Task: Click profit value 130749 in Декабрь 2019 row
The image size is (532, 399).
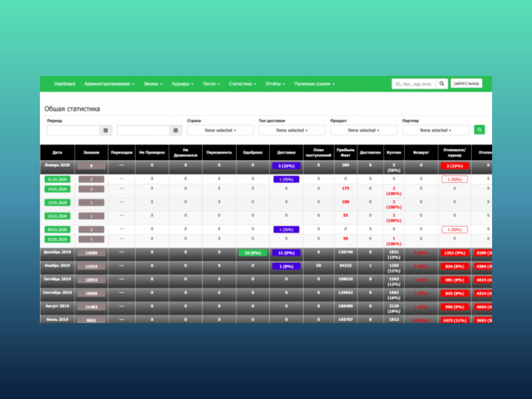Action: (x=346, y=252)
